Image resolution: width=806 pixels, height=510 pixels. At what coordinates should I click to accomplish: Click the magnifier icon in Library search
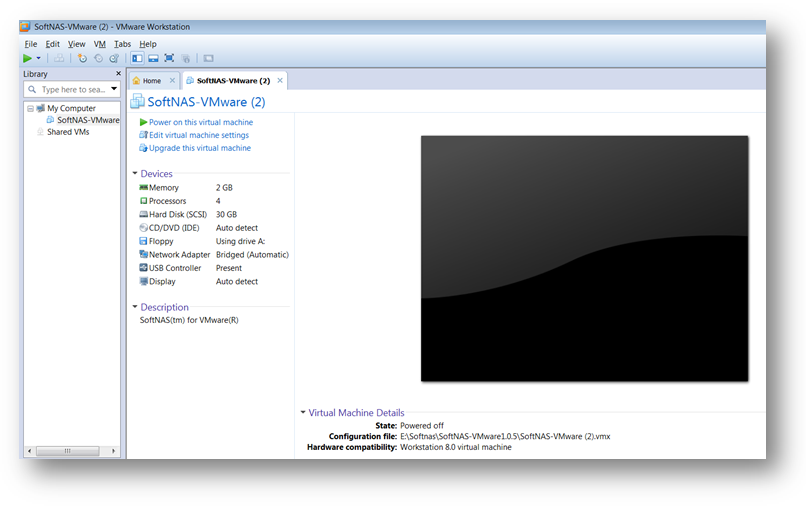pyautogui.click(x=32, y=89)
